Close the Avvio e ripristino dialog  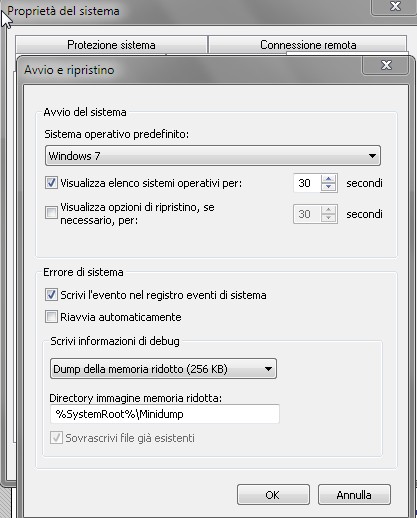pyautogui.click(x=386, y=65)
